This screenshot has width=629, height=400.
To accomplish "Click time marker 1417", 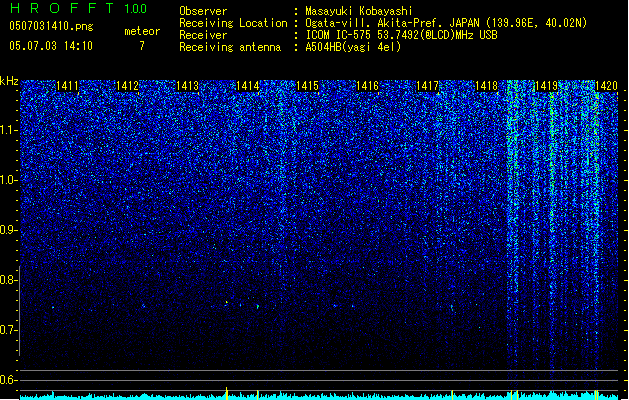I will point(428,86).
